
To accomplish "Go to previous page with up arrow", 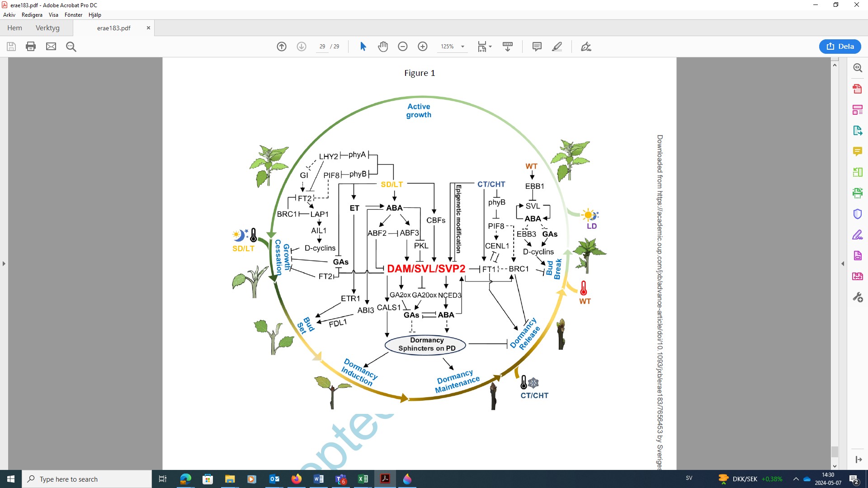I will coord(282,47).
